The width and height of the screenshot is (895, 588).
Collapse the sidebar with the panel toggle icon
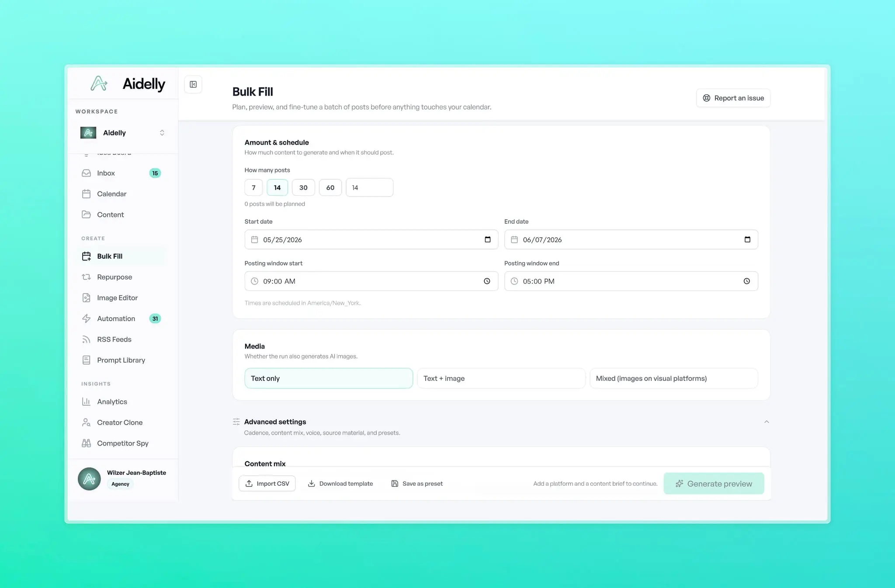pos(193,84)
